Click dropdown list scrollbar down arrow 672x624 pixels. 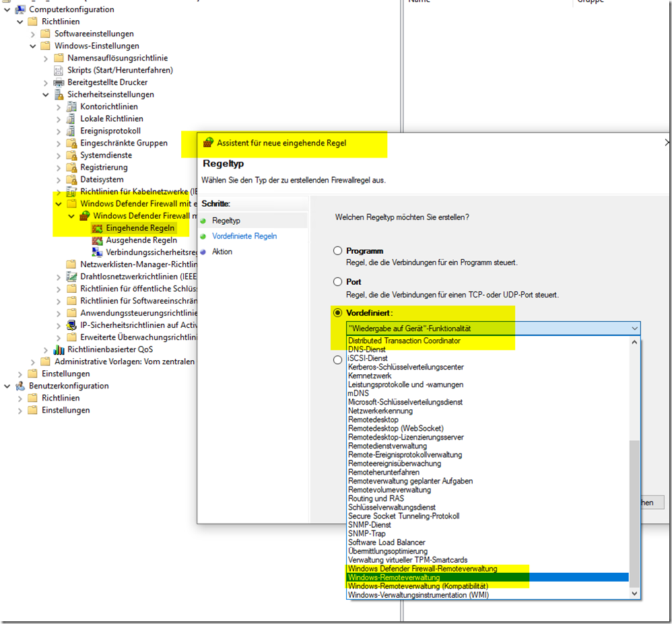(x=635, y=594)
